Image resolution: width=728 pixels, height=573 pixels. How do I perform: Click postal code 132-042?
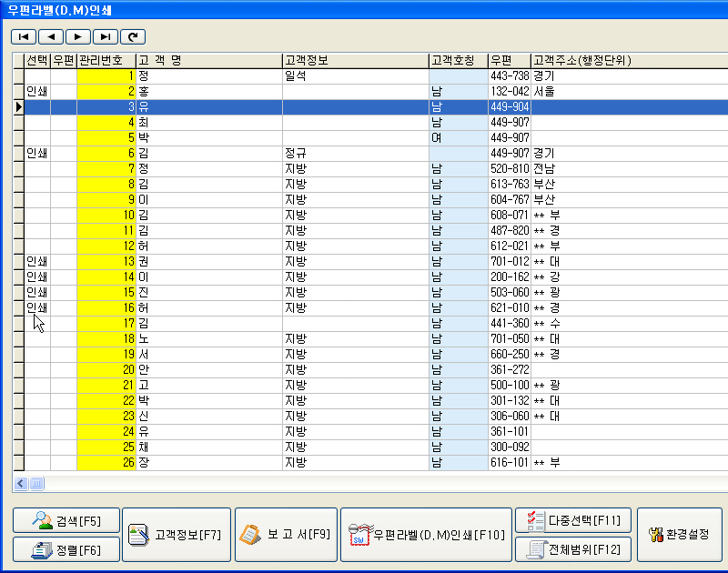coord(510,91)
